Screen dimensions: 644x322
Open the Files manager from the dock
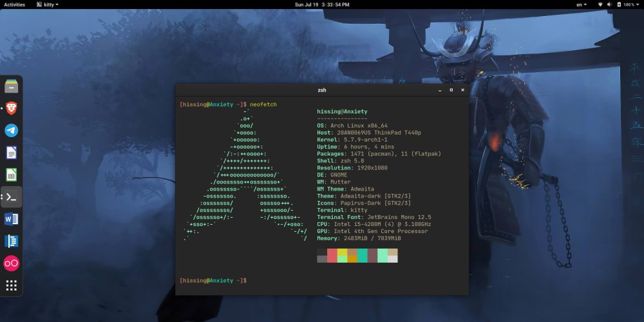[12, 86]
